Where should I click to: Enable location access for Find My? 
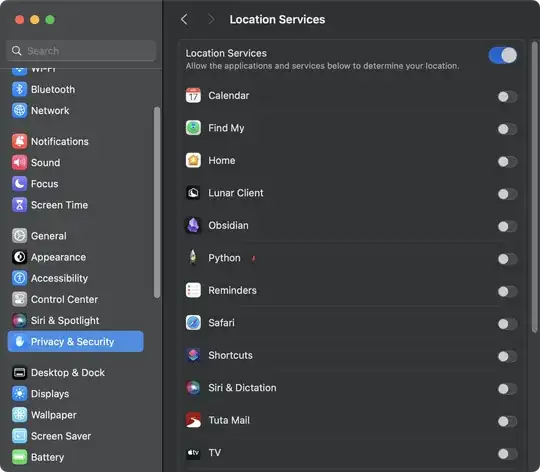click(507, 129)
